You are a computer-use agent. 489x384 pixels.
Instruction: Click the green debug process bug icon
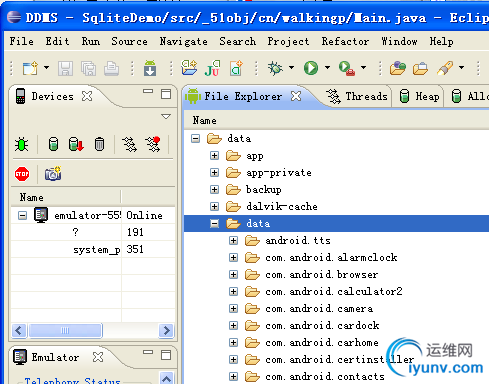(x=22, y=144)
